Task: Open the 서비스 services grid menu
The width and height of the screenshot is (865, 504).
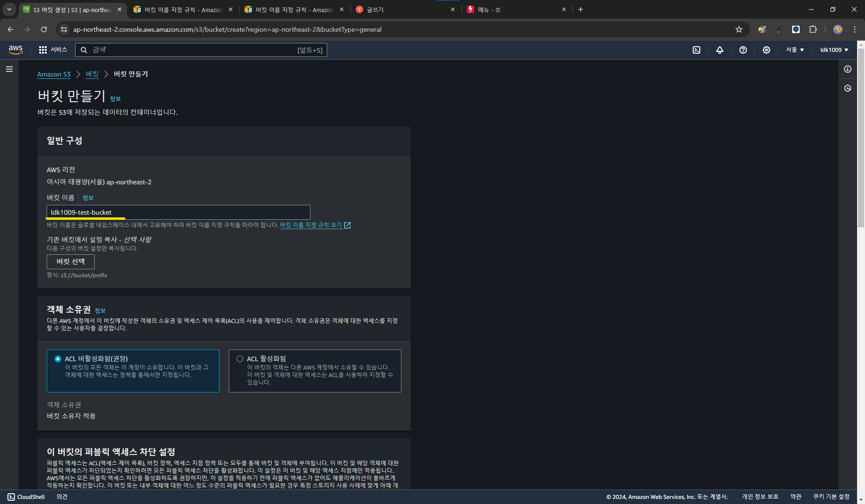Action: coord(53,49)
